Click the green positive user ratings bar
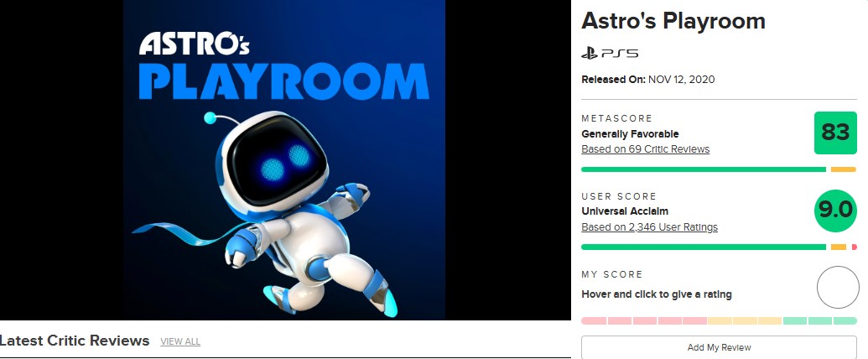 tap(704, 247)
